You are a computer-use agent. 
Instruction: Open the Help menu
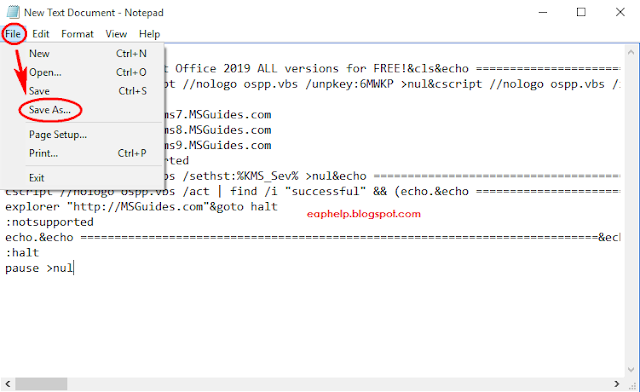[x=149, y=34]
